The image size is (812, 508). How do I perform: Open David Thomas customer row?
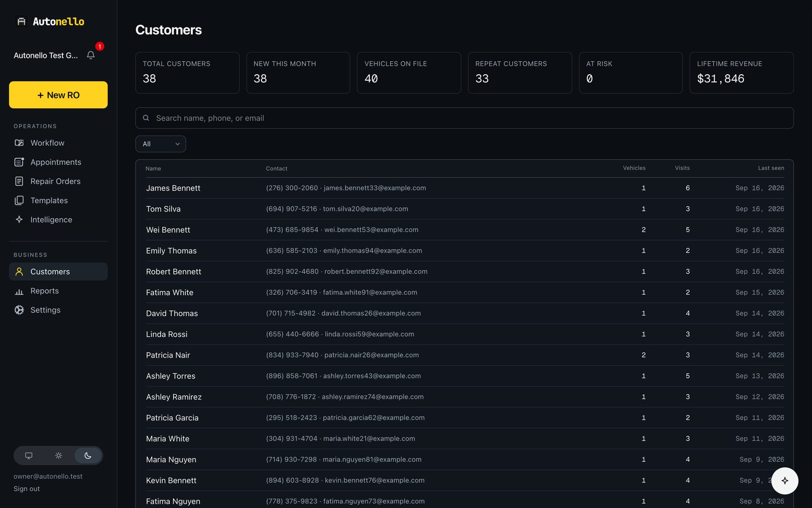click(x=464, y=313)
